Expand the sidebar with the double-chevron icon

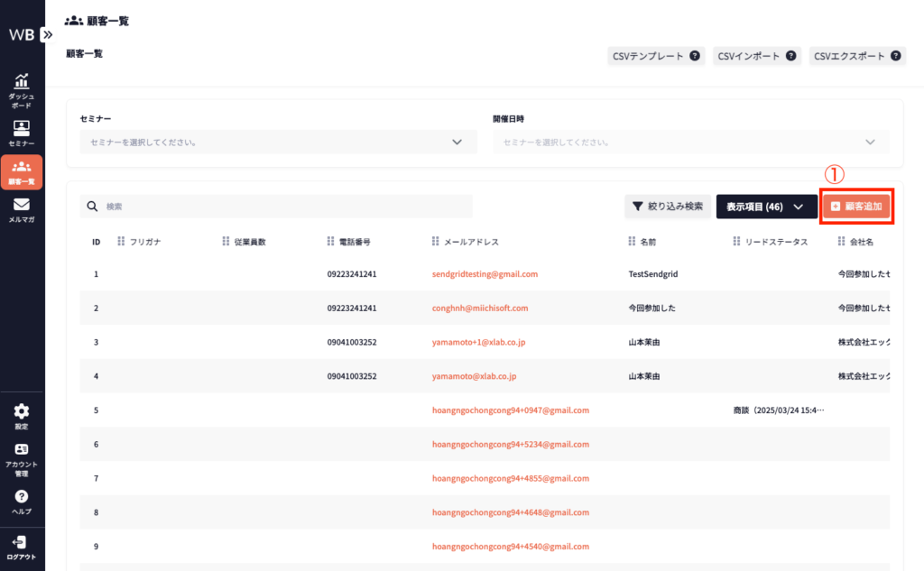coord(47,34)
